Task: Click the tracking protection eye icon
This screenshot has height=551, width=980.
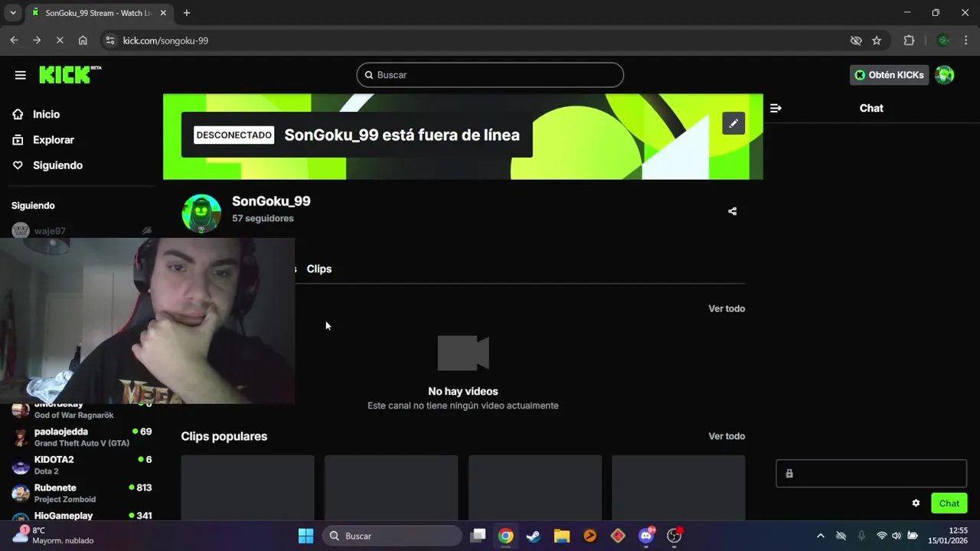Action: pos(856,41)
